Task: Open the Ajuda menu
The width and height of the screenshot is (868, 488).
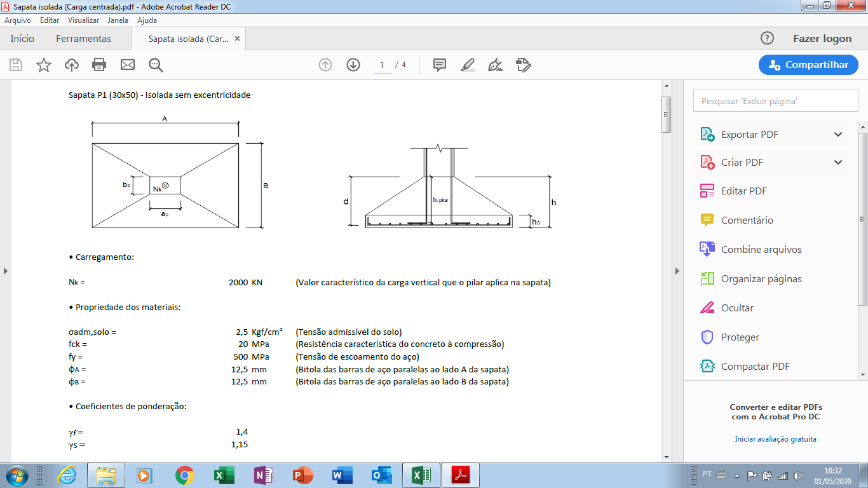Action: point(147,20)
